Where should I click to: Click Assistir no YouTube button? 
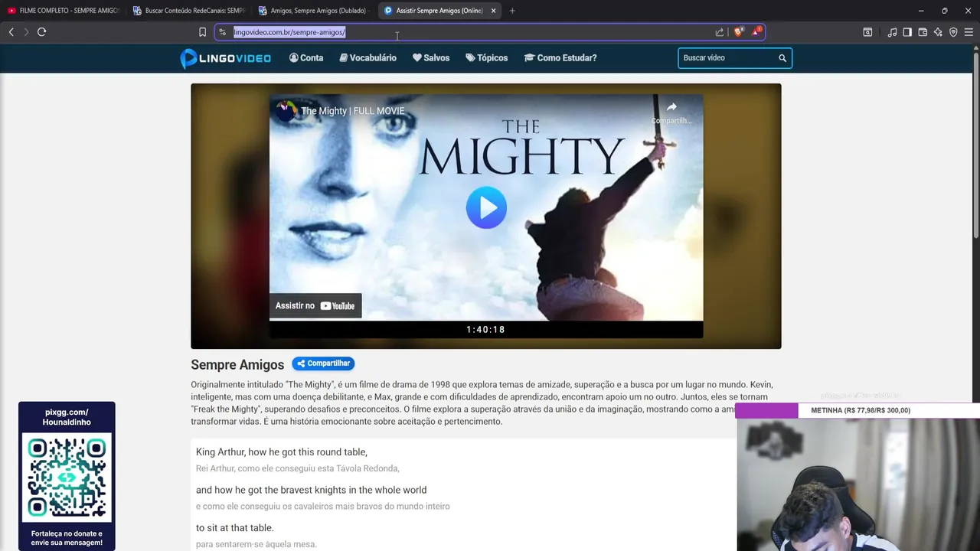(315, 305)
